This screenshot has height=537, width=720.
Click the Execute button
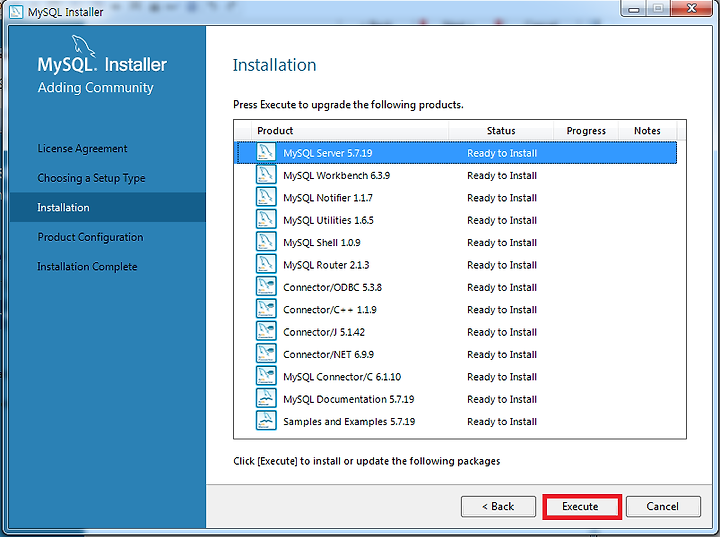click(581, 507)
